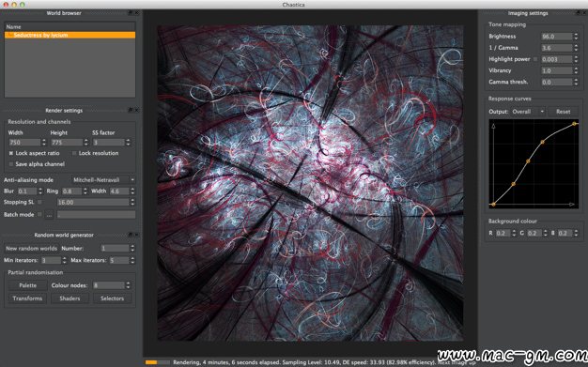Viewport: 588px width, 367px height.
Task: Click the Blur value field
Action: coord(27,191)
